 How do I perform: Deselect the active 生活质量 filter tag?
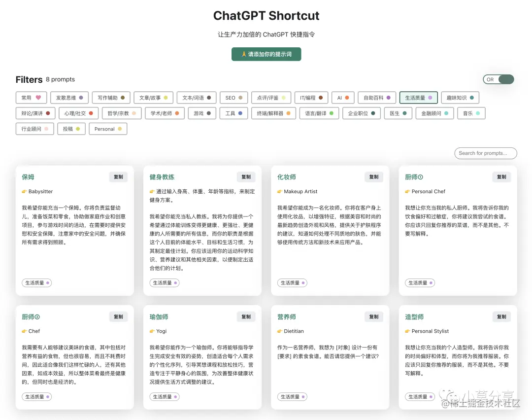(x=419, y=98)
